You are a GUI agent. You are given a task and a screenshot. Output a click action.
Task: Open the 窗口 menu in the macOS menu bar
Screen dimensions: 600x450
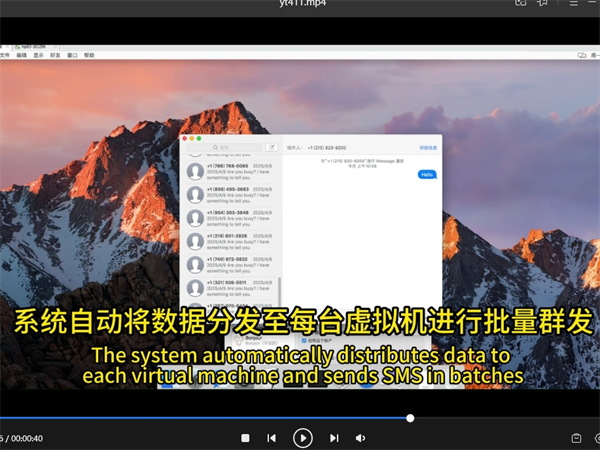[72, 55]
